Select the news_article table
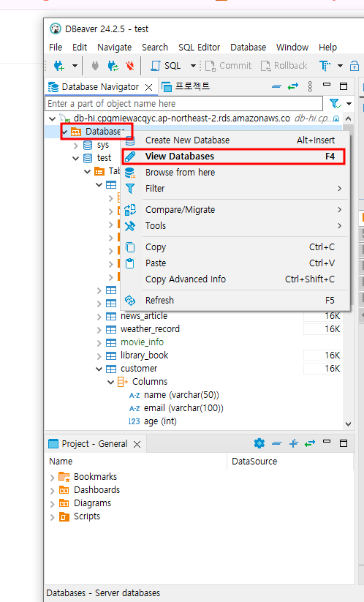The height and width of the screenshot is (602, 364). [144, 316]
